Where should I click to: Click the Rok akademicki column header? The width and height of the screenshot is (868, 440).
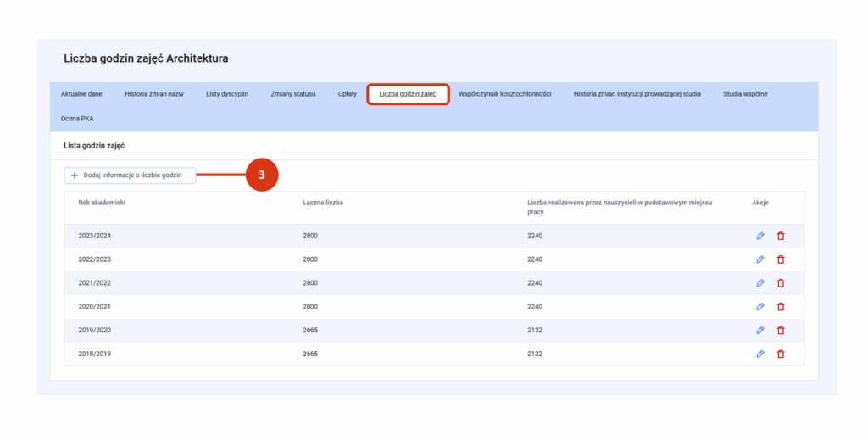pos(102,203)
